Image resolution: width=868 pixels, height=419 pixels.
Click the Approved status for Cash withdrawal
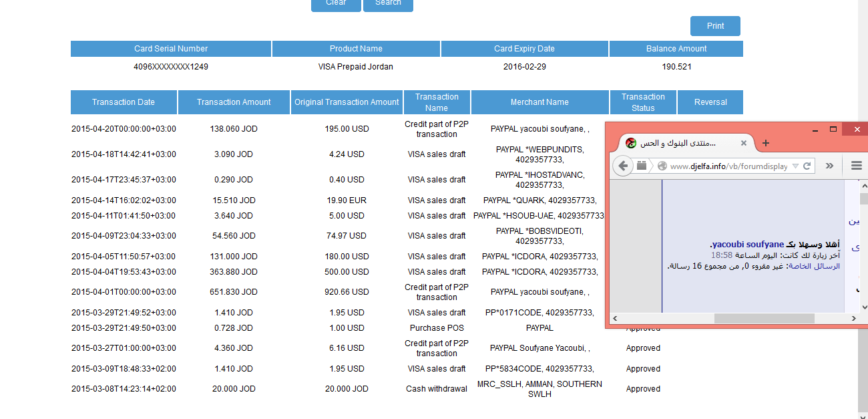coord(643,389)
